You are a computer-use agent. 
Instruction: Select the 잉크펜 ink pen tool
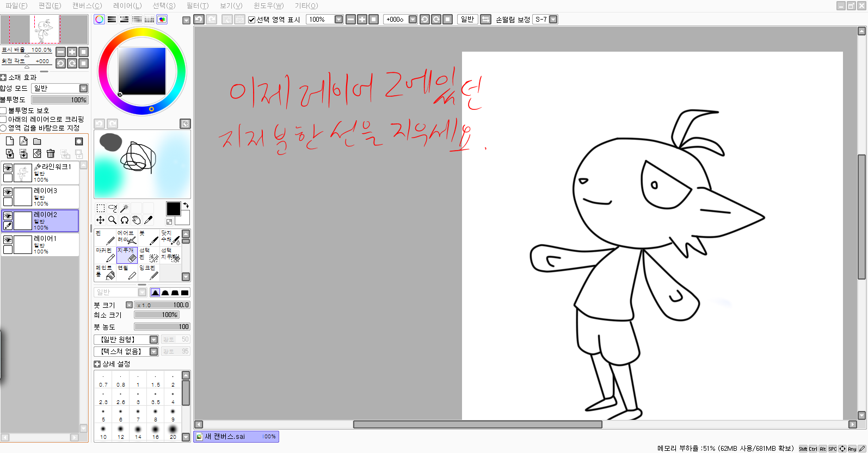[x=149, y=272]
